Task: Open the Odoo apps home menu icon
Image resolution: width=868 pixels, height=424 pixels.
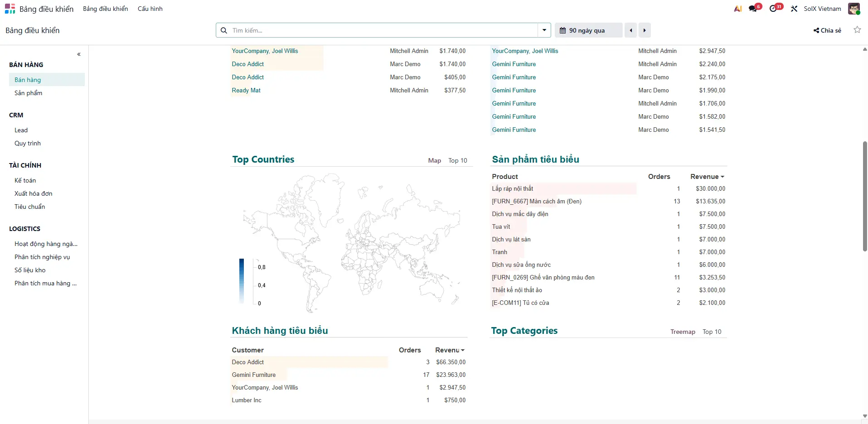Action: pos(10,9)
